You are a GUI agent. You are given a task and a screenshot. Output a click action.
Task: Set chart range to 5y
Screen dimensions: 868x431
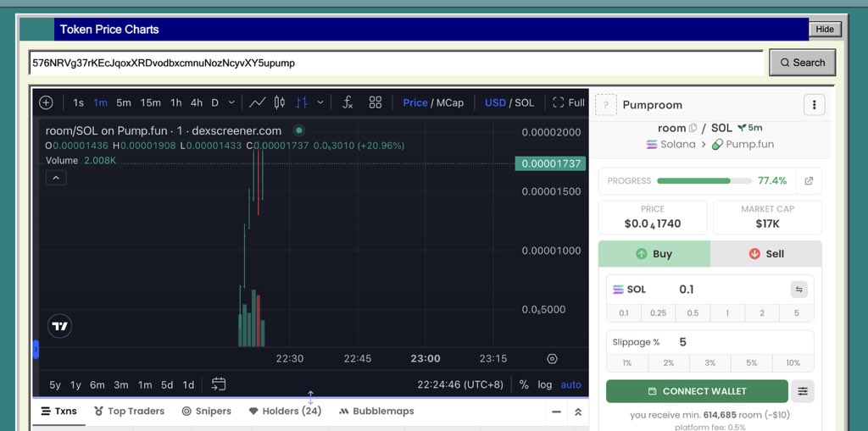55,385
